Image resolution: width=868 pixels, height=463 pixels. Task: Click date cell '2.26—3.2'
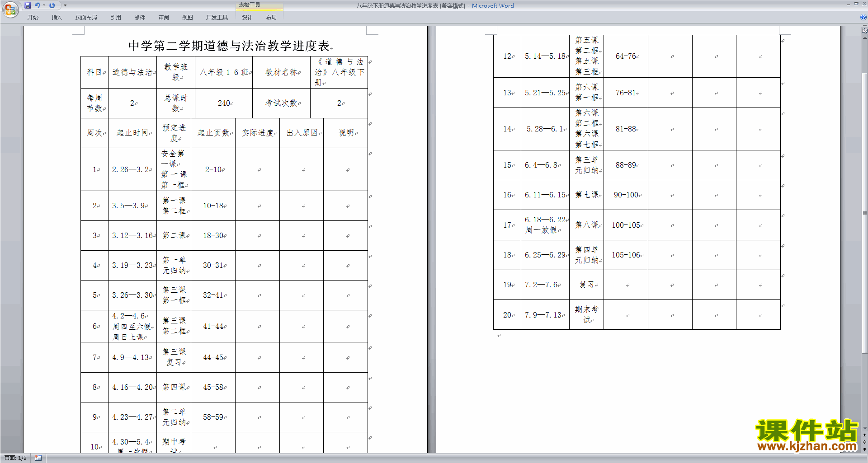(132, 169)
